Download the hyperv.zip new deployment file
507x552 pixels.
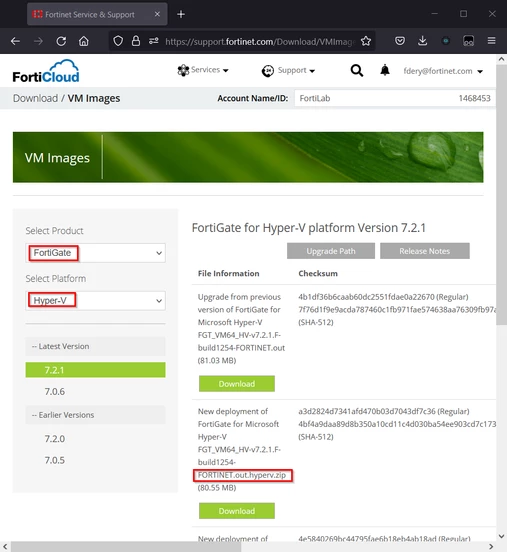tap(237, 511)
